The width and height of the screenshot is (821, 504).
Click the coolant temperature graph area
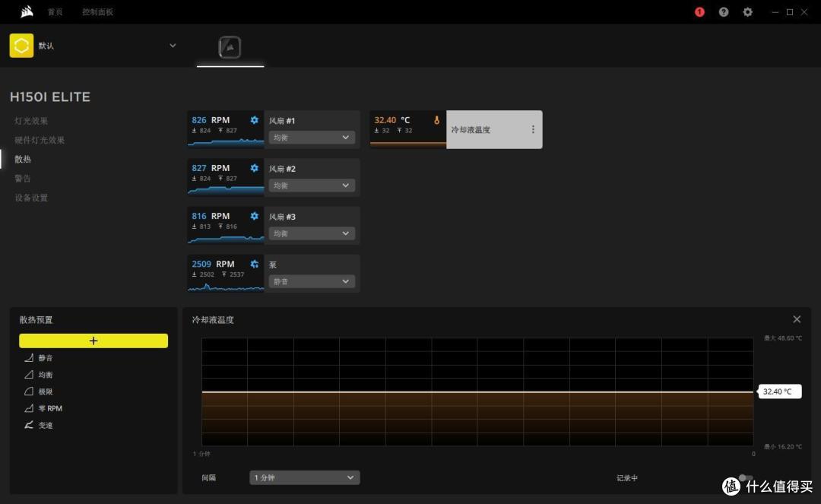[x=477, y=392]
